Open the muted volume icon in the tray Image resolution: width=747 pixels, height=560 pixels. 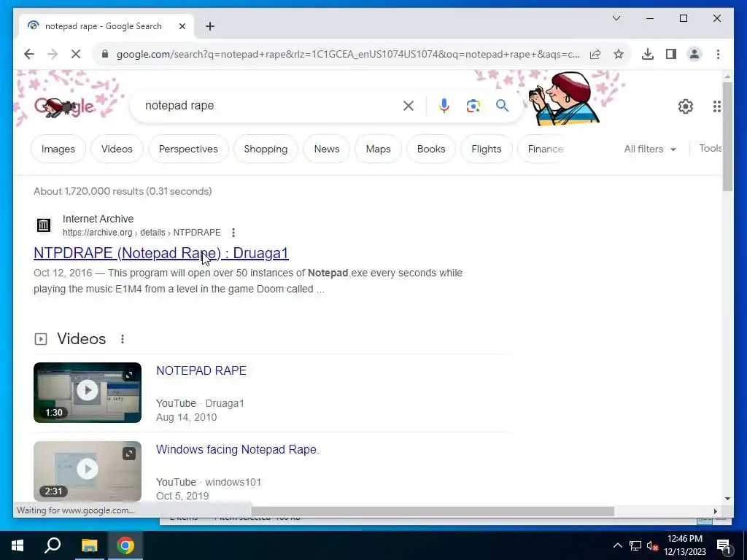pos(652,545)
